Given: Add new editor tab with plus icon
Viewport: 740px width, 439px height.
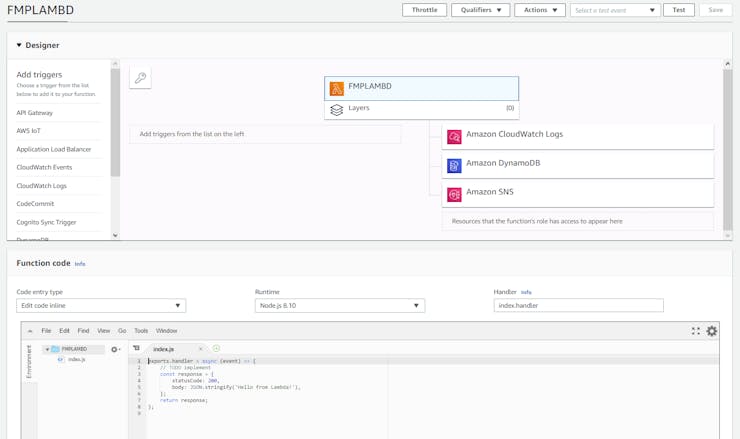Looking at the screenshot, I should click(216, 349).
